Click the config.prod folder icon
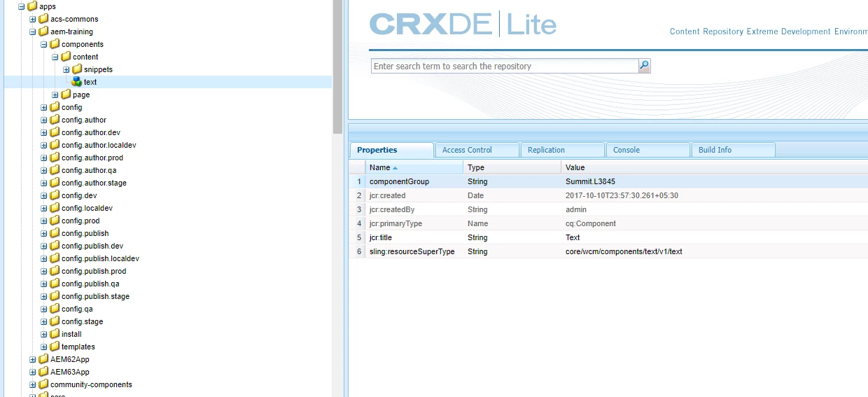 click(x=55, y=221)
